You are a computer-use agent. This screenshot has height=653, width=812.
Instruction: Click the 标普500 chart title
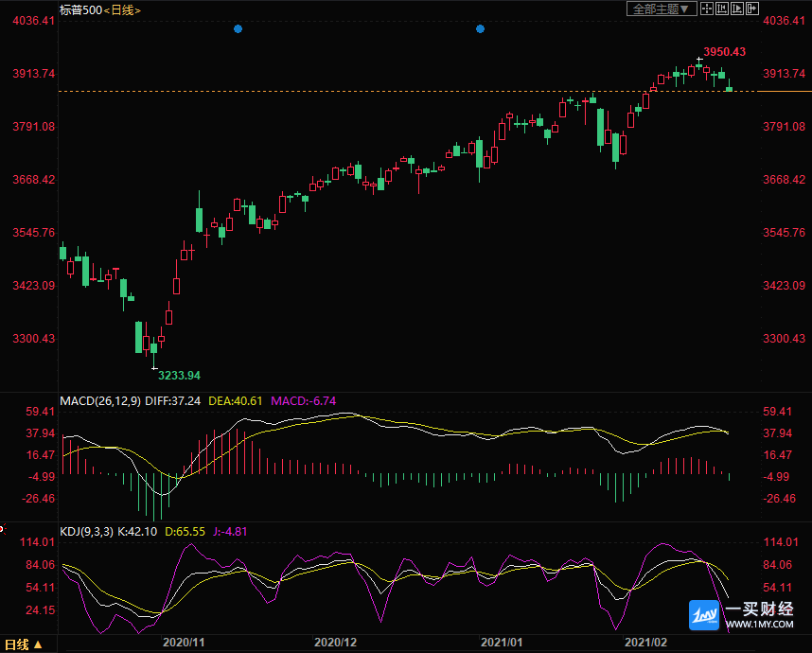tap(80, 9)
